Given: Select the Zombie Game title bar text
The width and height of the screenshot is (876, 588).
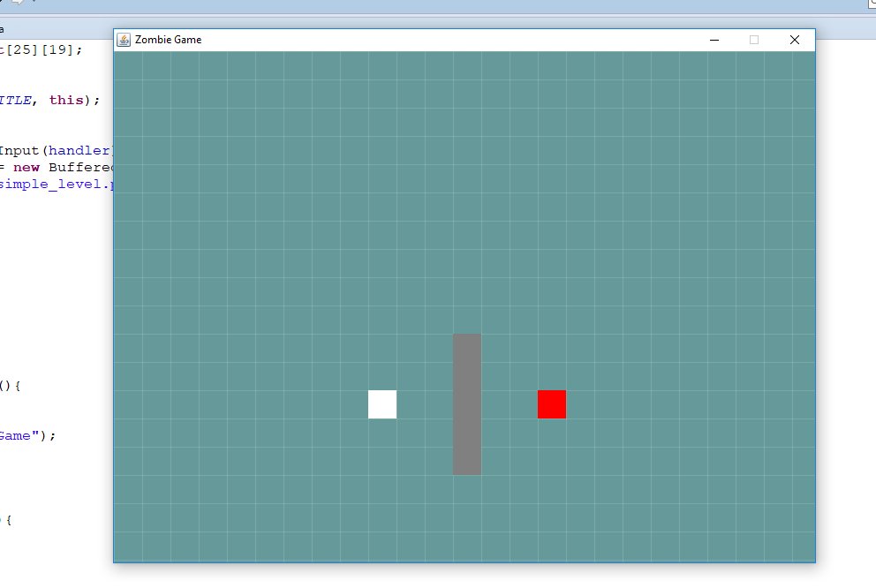Looking at the screenshot, I should point(166,39).
